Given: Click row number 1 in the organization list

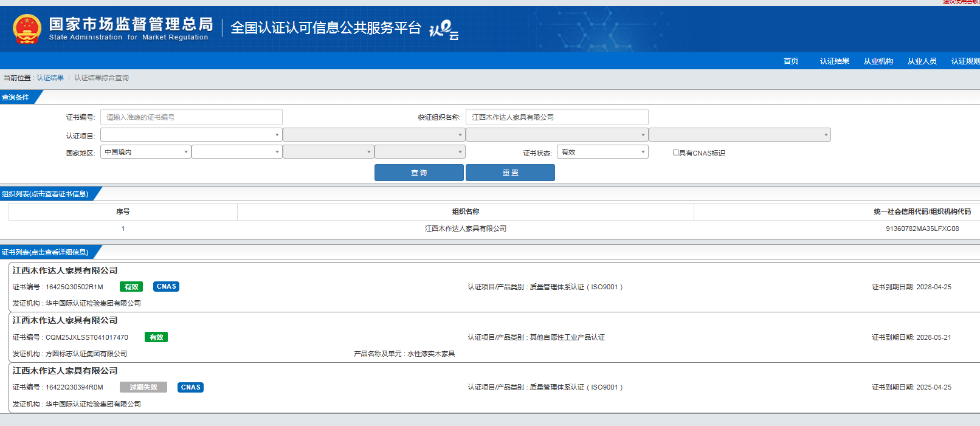Looking at the screenshot, I should click(x=123, y=228).
